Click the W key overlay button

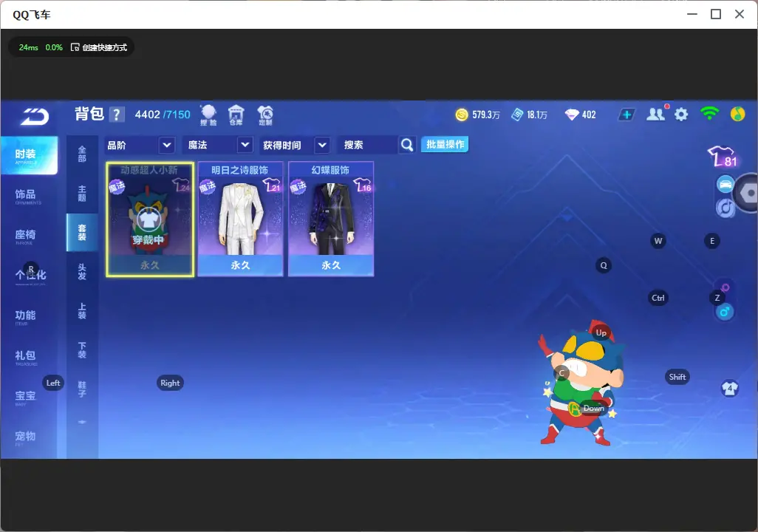click(x=658, y=241)
